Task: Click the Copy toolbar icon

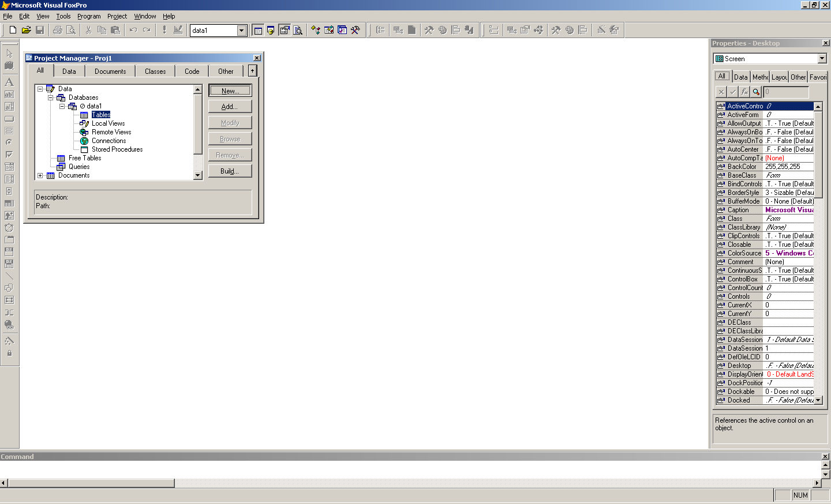Action: (x=102, y=30)
